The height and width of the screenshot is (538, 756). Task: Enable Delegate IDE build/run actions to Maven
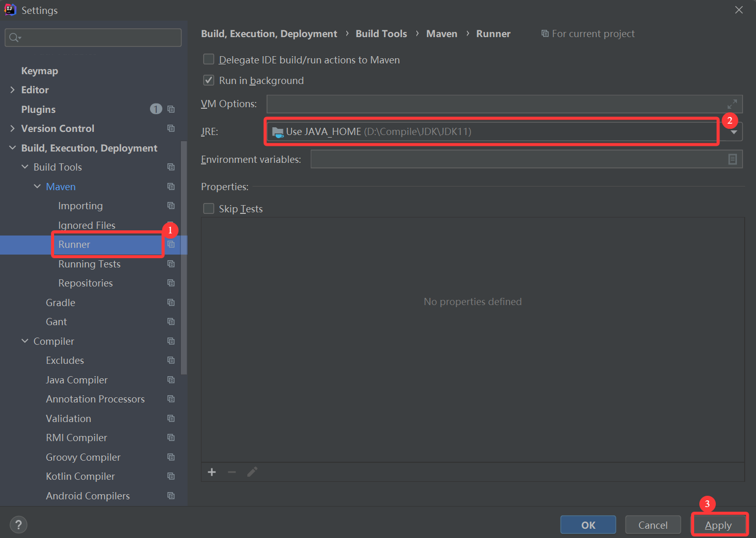[x=209, y=59]
